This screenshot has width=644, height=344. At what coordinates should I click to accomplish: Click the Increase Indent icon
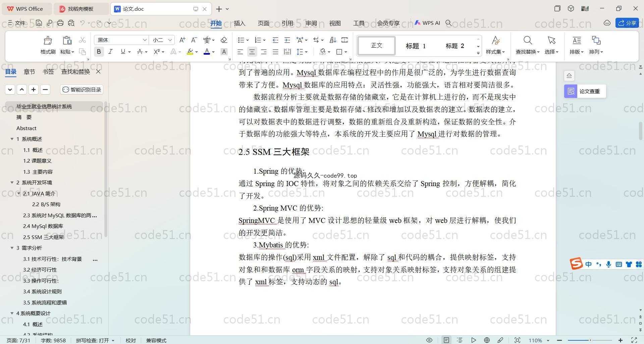(x=287, y=40)
